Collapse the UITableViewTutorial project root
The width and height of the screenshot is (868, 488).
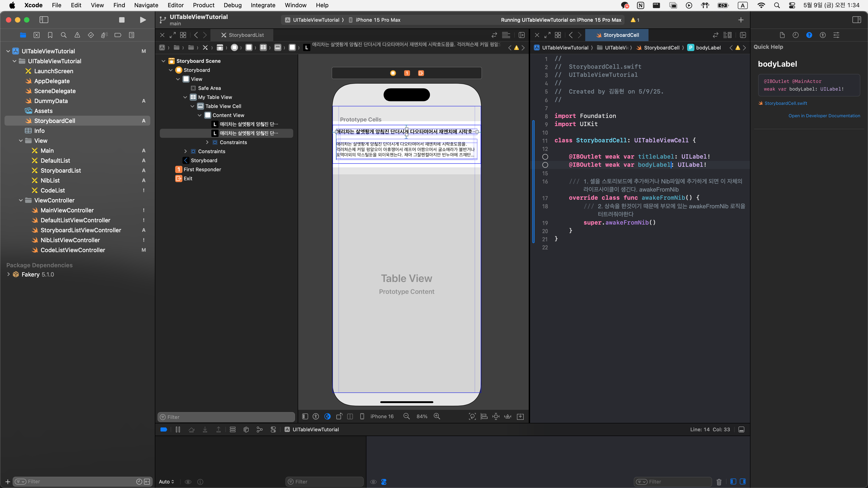tap(8, 51)
